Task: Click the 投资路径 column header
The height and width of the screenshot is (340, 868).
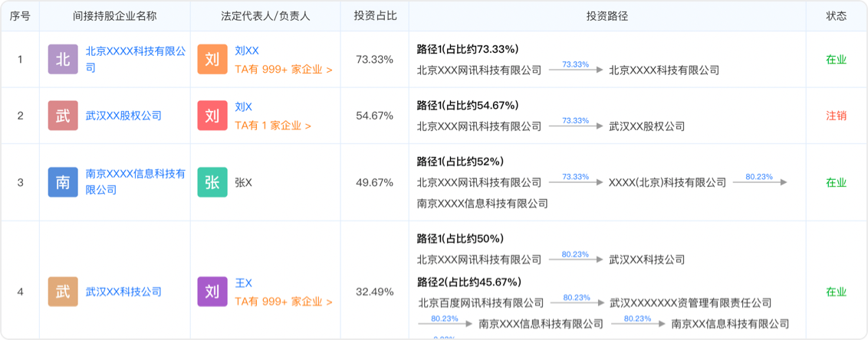Action: [x=607, y=15]
